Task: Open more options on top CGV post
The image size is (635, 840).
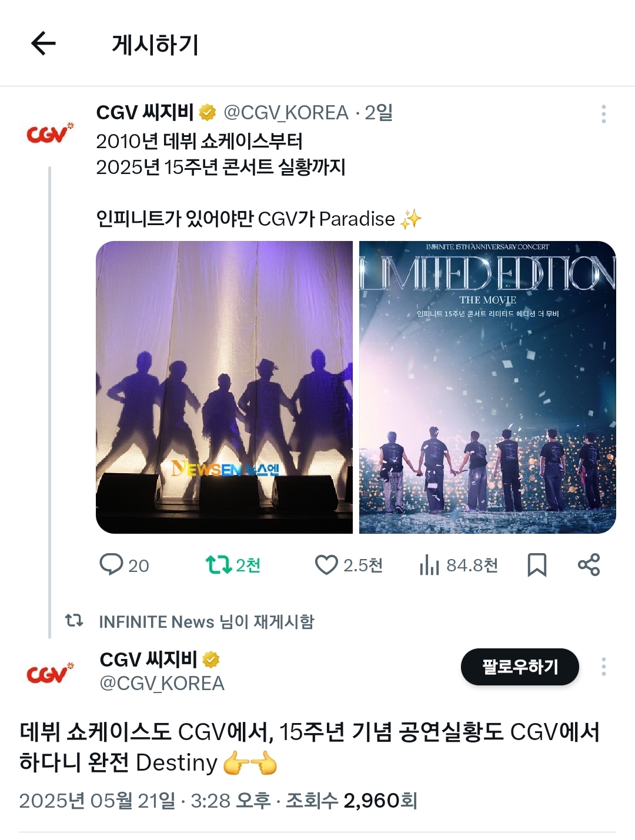Action: [x=603, y=114]
